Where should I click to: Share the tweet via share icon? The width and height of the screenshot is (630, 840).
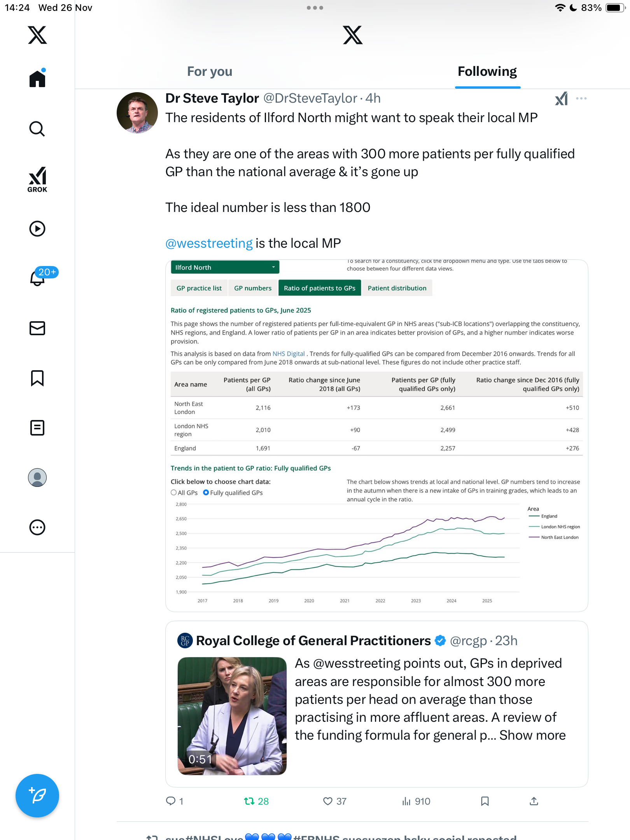click(x=534, y=801)
